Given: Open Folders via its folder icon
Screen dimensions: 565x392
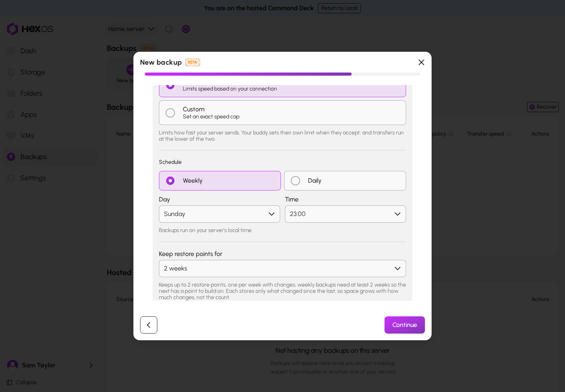Looking at the screenshot, I should click(x=11, y=93).
